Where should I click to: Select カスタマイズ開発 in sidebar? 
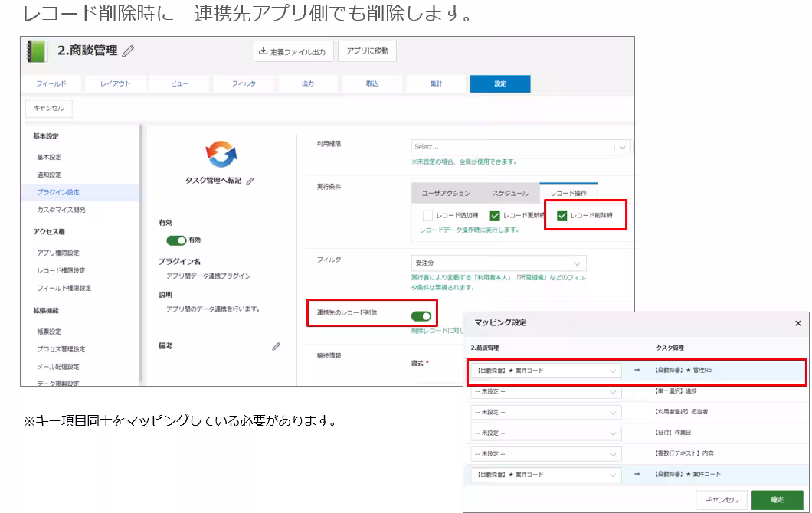61,210
